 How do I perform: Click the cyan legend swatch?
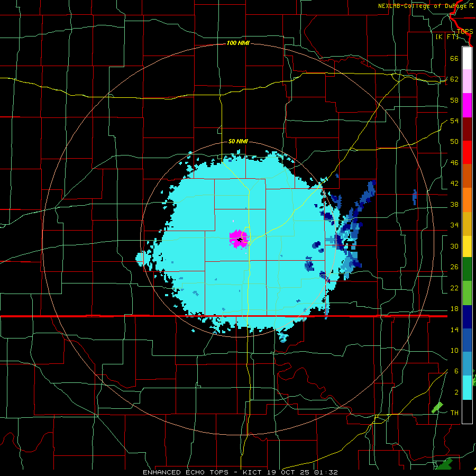(467, 388)
